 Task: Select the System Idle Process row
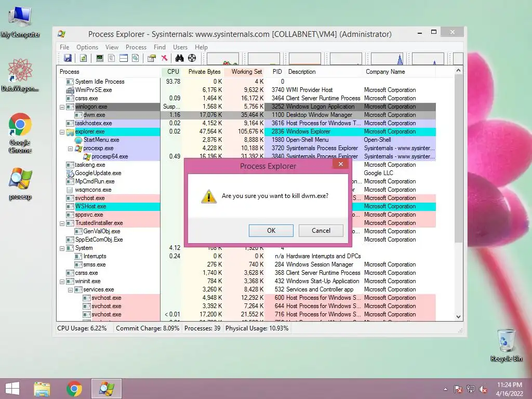click(x=246, y=82)
